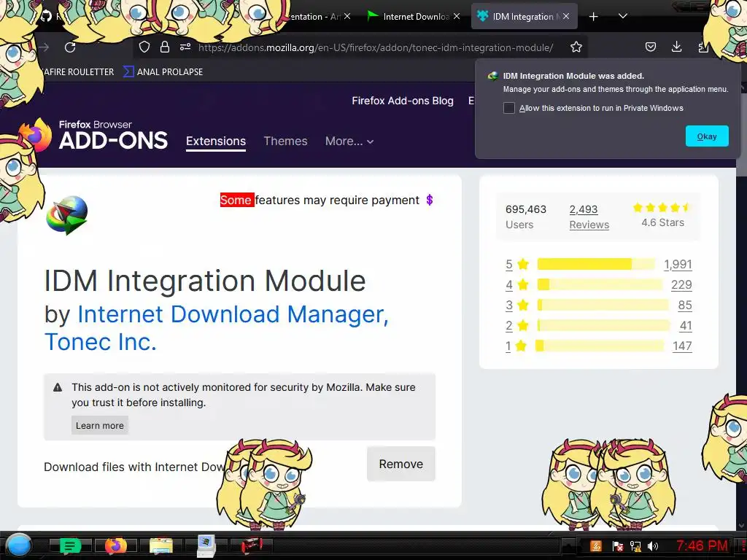Open the Firefox Add-ons Blog link
Screen dimensions: 747x560
[x=403, y=101]
